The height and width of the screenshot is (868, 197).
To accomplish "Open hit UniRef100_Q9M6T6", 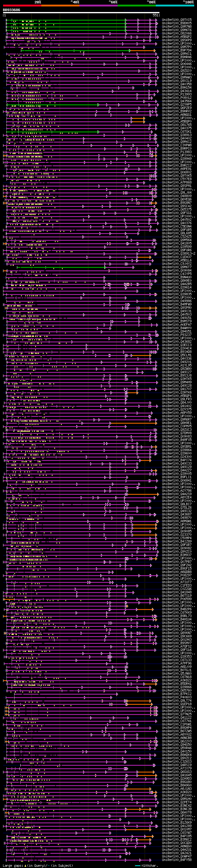I will pyautogui.click(x=176, y=30).
